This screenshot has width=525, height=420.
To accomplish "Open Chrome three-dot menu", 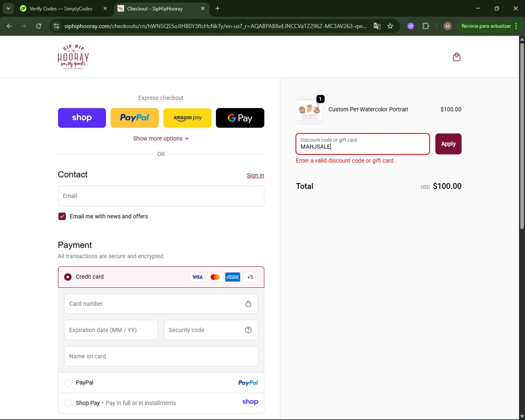I will click(516, 26).
